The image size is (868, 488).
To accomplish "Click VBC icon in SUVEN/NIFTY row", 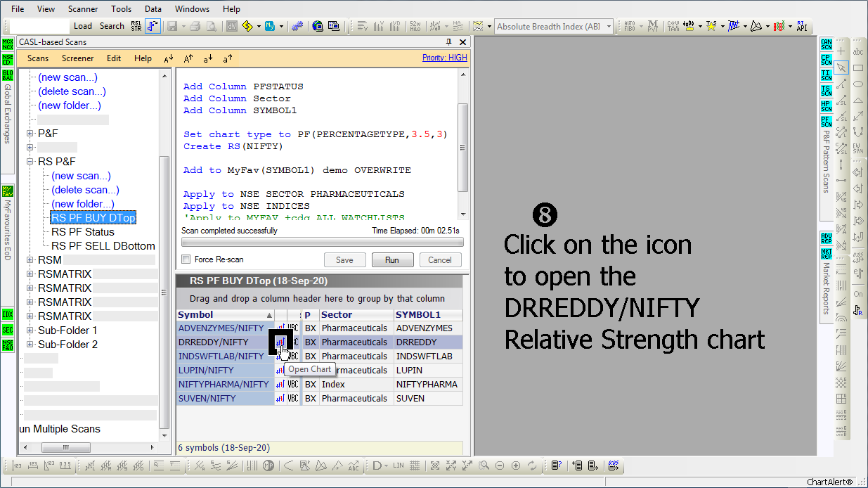I will [293, 399].
